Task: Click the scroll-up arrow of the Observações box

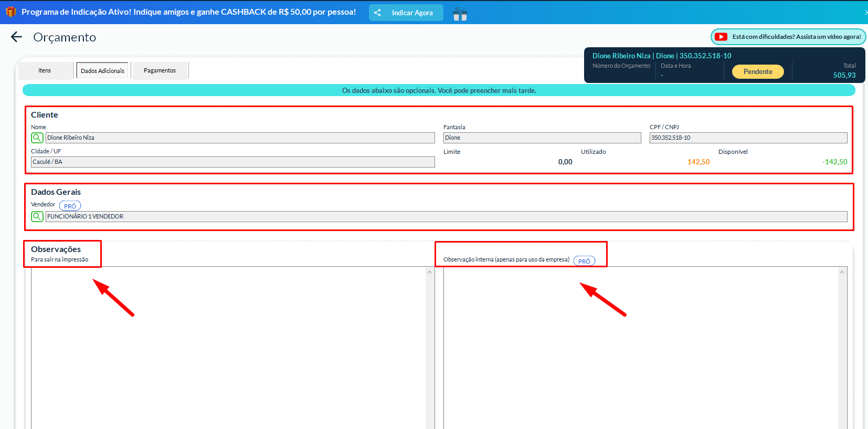Action: pos(430,272)
